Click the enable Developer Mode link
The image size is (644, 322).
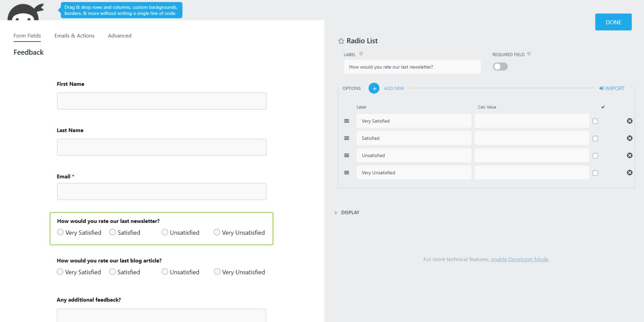(x=519, y=259)
